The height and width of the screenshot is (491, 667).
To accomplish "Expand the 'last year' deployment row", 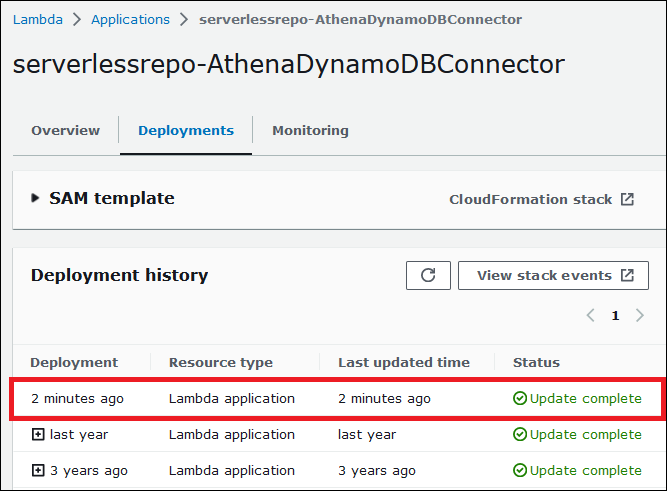I will click(x=38, y=435).
